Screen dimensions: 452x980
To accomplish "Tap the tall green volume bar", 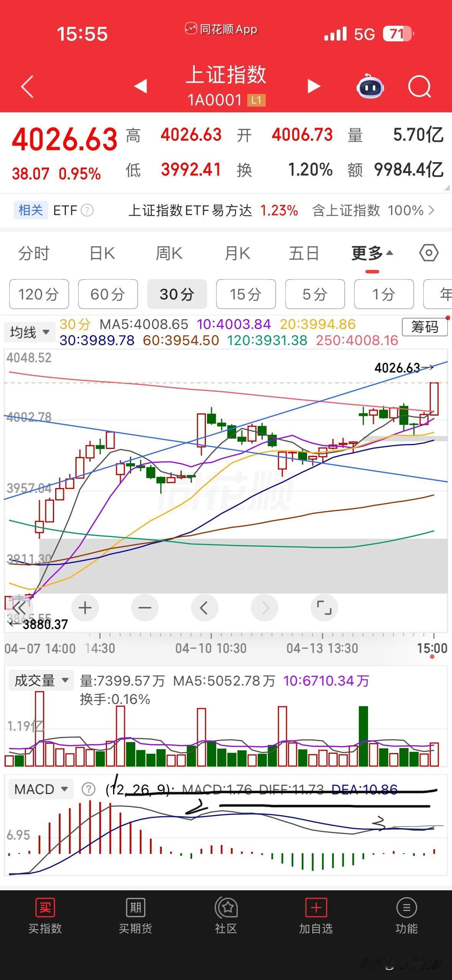I will pyautogui.click(x=363, y=736).
